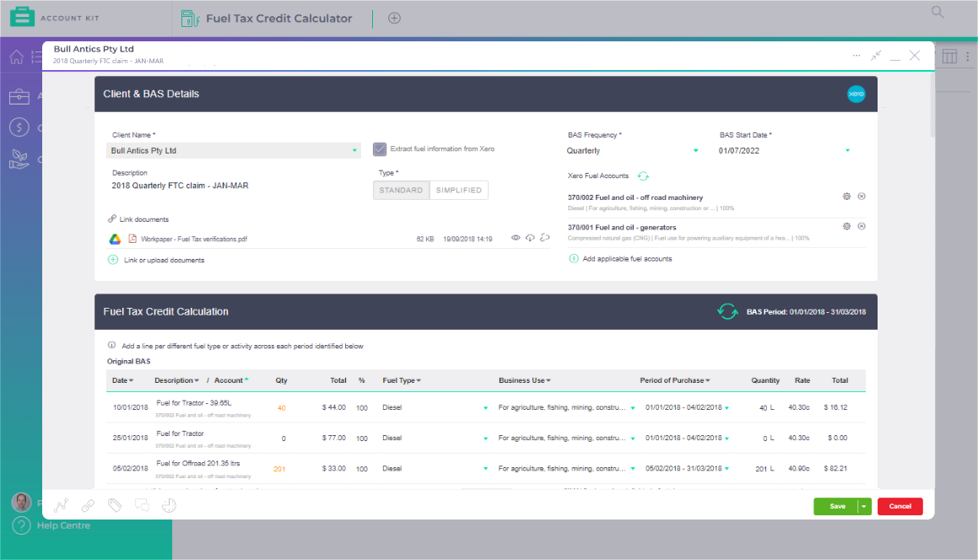
Task: Select the SIMPLIFIED type toggle
Action: point(458,190)
